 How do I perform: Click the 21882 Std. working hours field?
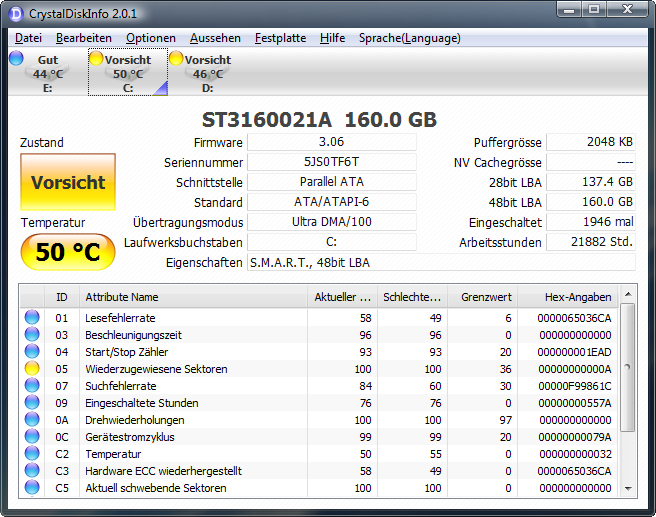point(591,242)
